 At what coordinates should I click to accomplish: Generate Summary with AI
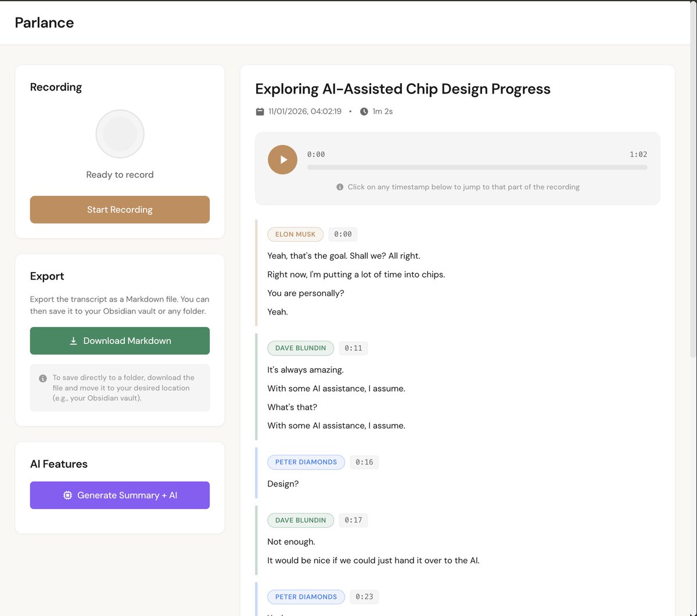tap(120, 495)
